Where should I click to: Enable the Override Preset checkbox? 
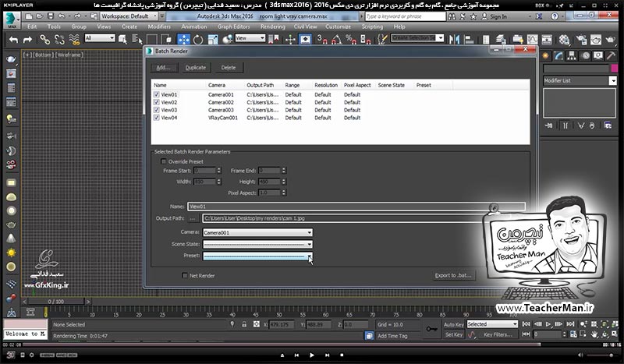[x=163, y=161]
